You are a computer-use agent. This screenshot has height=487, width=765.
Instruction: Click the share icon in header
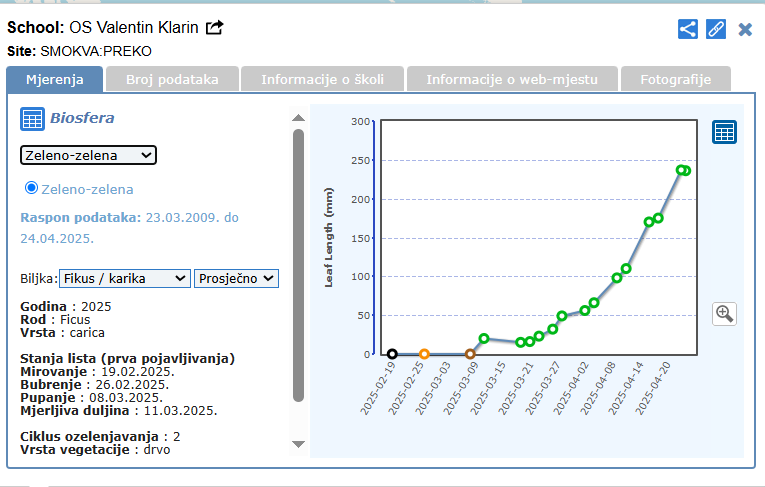coord(688,29)
